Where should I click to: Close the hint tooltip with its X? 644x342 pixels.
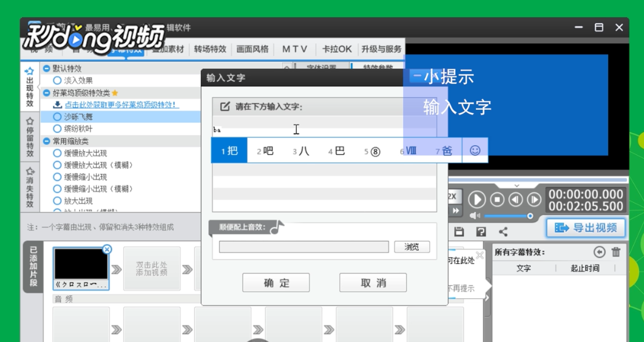click(x=480, y=255)
